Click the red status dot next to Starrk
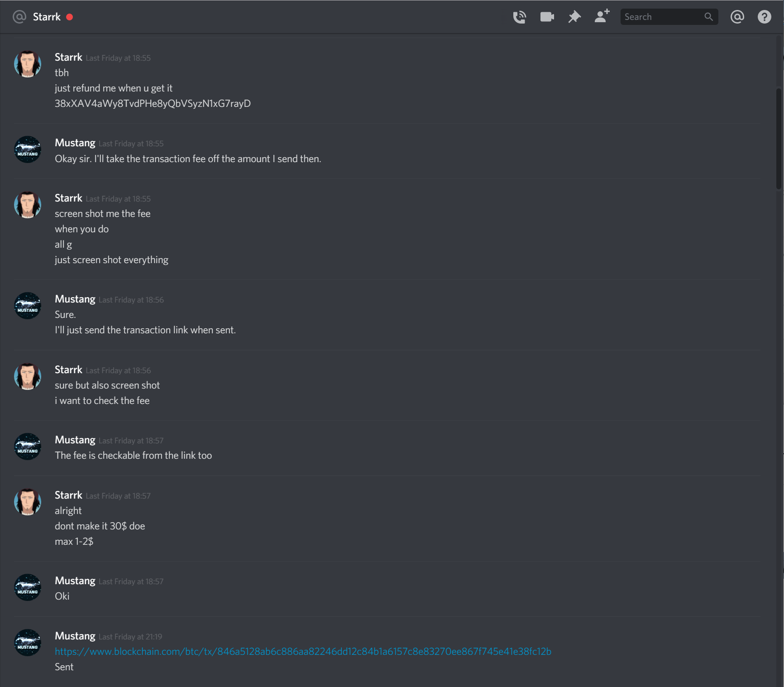The height and width of the screenshot is (687, 784). (x=69, y=17)
